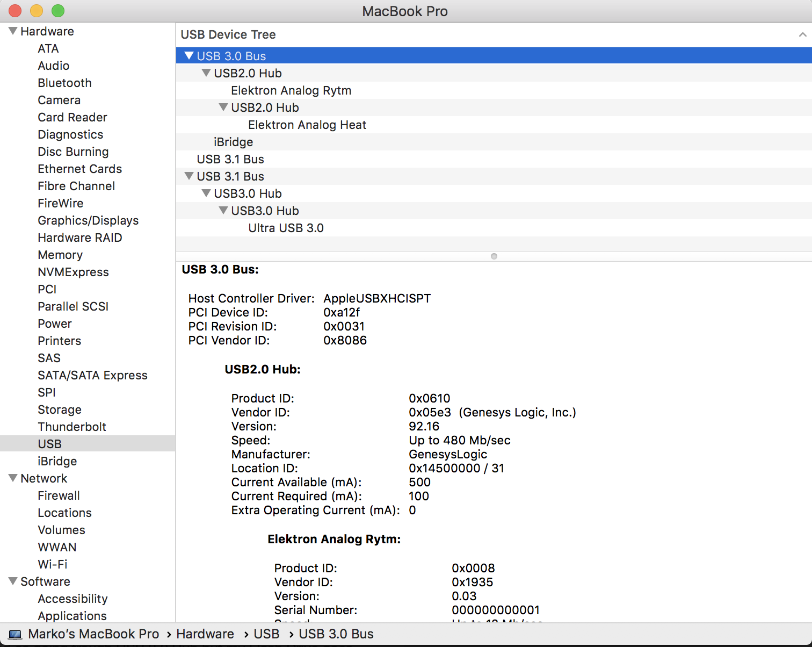Click the pane divider handle dot

(x=494, y=256)
